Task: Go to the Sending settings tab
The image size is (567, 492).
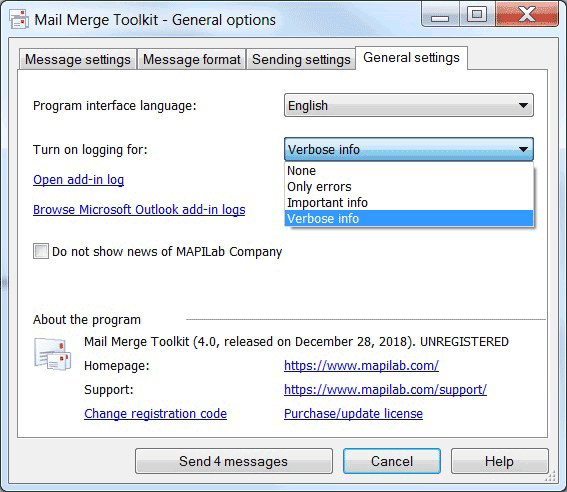Action: click(x=301, y=59)
